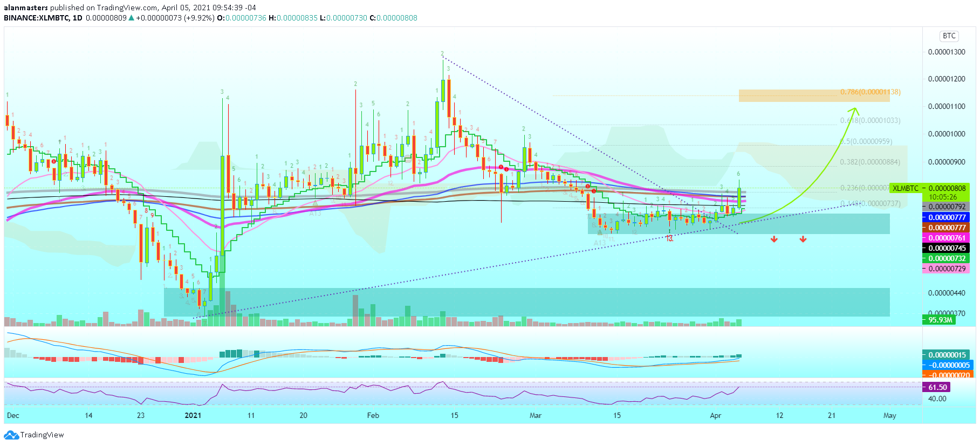Click the red 13 countdown marker
980x446 pixels.
[x=669, y=238]
